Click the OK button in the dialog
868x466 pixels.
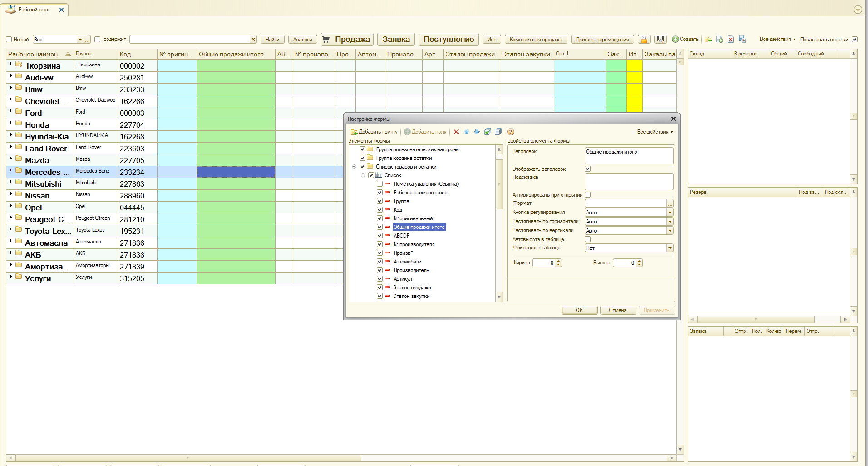point(579,310)
